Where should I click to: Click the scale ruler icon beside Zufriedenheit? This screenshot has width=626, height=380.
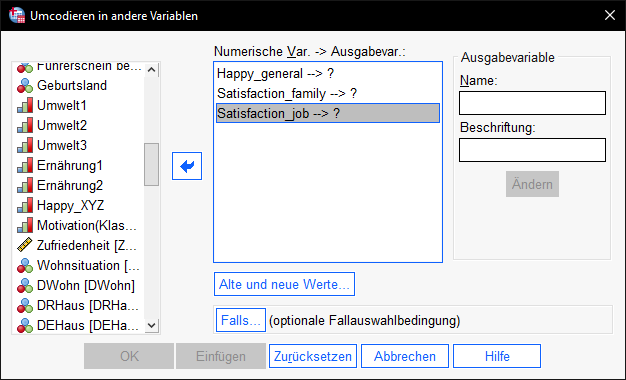tap(25, 245)
